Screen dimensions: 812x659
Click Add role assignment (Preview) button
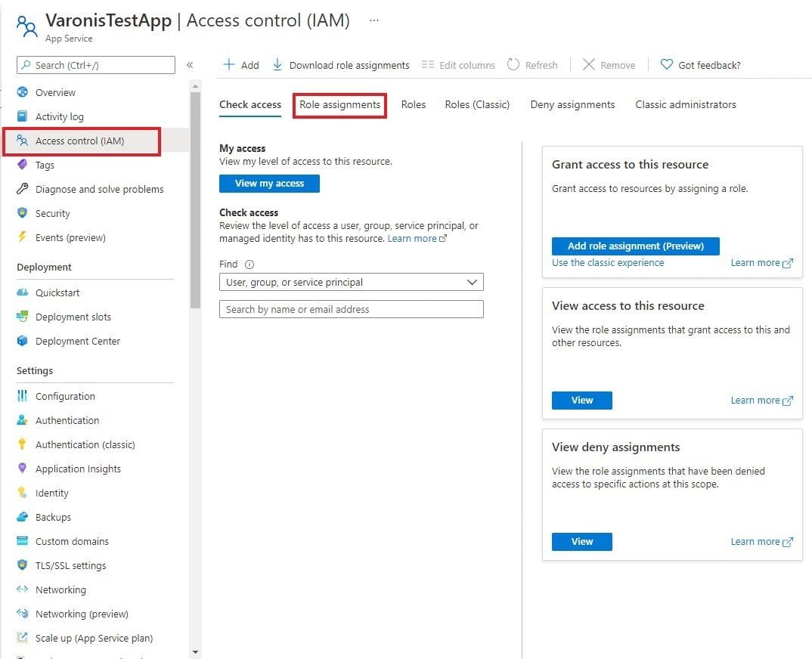click(x=635, y=246)
